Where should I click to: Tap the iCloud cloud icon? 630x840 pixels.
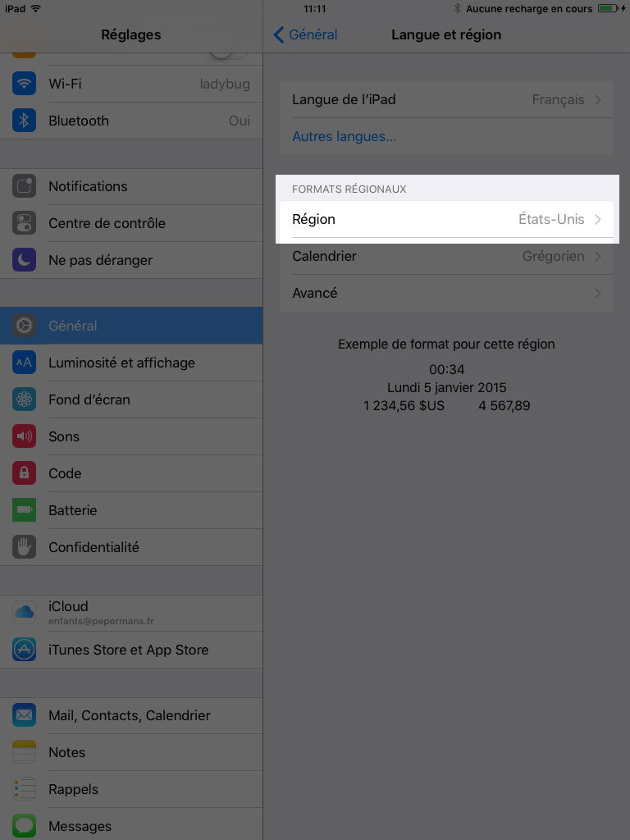point(24,612)
